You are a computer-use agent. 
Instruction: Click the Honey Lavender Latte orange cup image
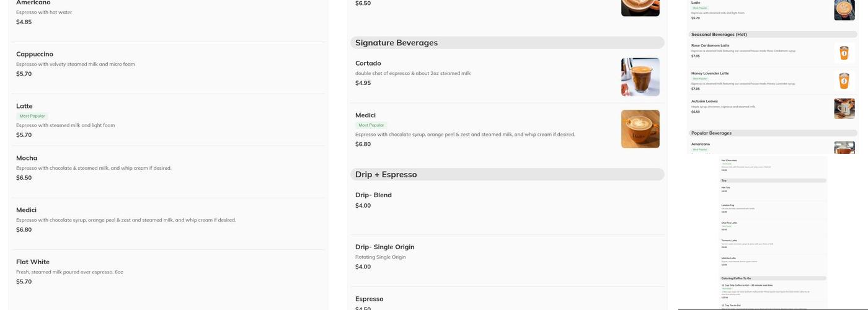[844, 81]
